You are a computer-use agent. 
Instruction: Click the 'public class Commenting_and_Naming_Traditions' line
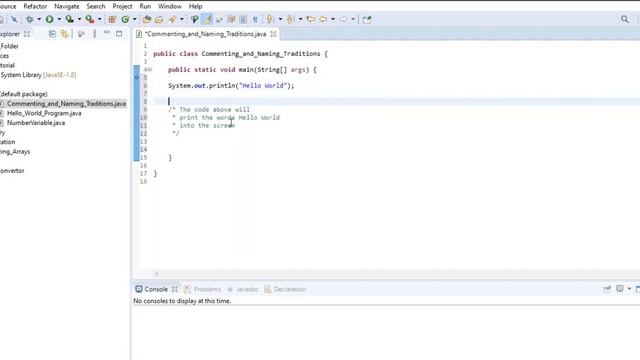tap(240, 54)
